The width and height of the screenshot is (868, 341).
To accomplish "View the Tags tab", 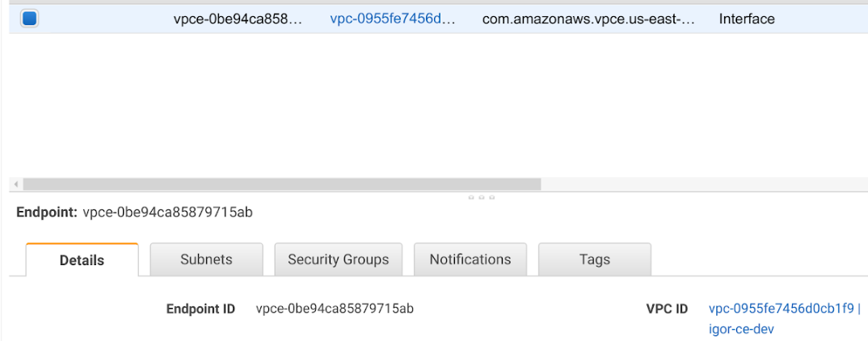I will [x=594, y=259].
